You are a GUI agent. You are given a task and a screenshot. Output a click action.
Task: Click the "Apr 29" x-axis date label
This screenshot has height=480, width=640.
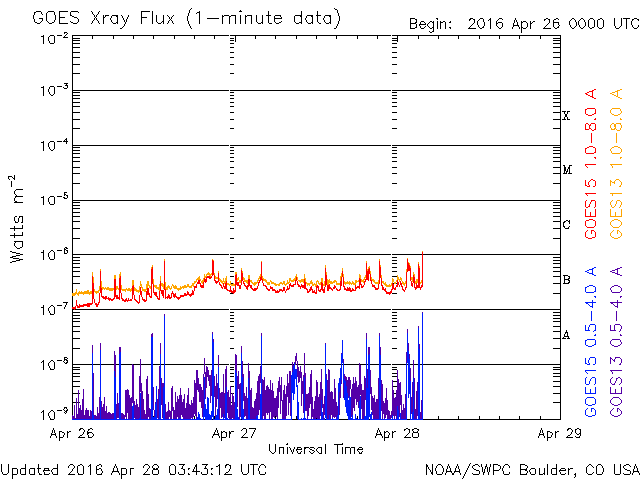point(560,433)
